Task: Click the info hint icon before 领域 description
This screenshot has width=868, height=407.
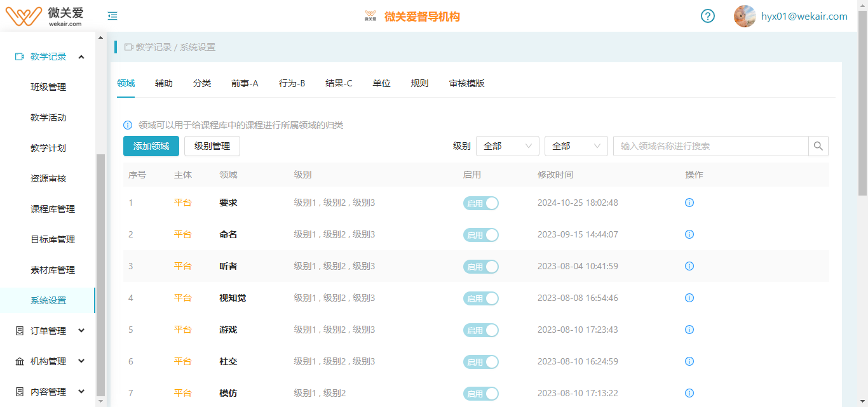Action: pyautogui.click(x=128, y=125)
